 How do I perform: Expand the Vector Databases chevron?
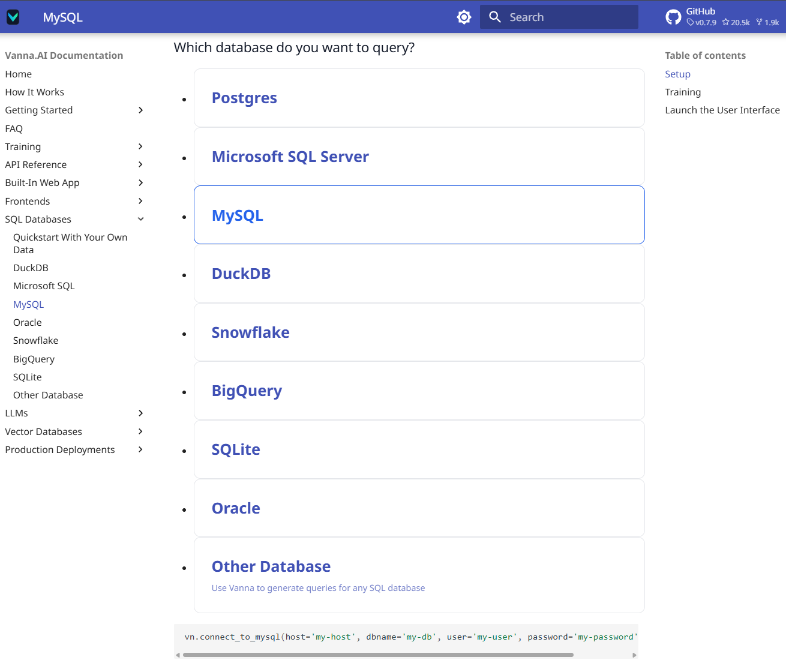(140, 431)
